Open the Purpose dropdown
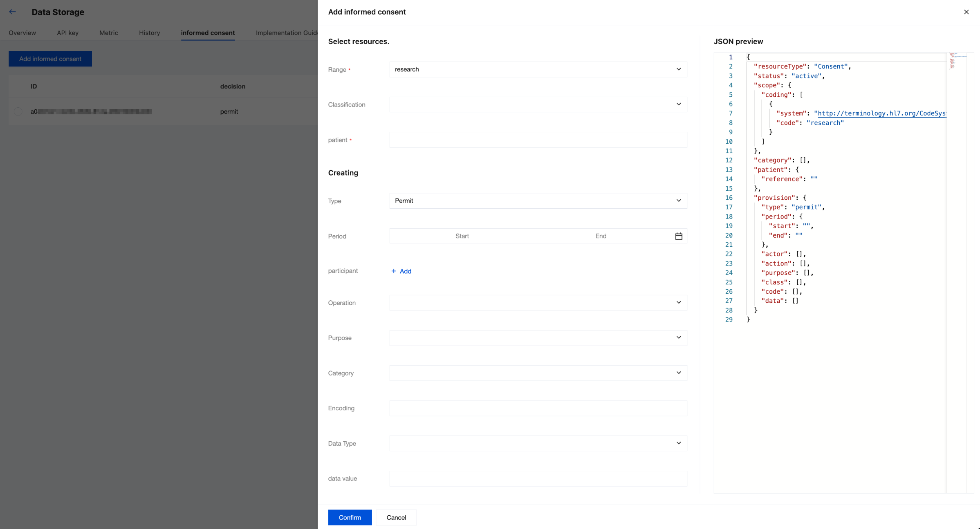980x529 pixels. pyautogui.click(x=538, y=338)
